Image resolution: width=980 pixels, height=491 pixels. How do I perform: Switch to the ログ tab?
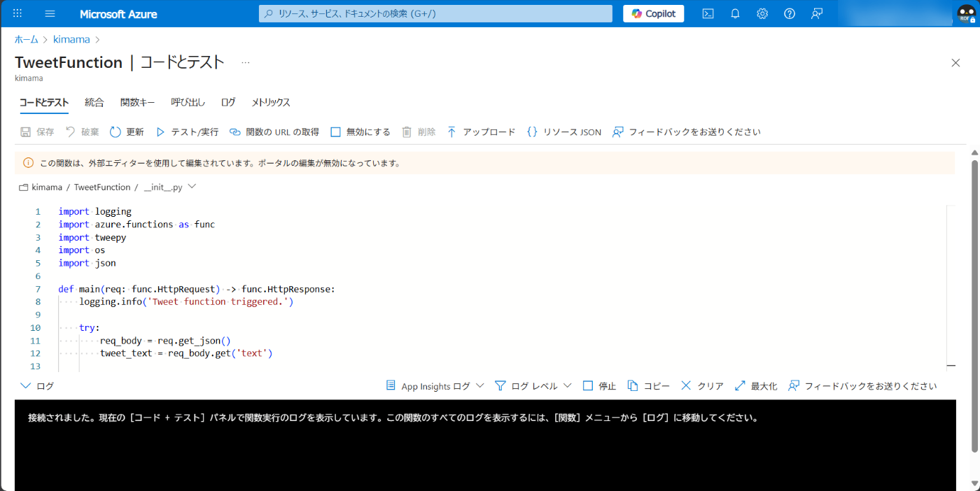228,102
